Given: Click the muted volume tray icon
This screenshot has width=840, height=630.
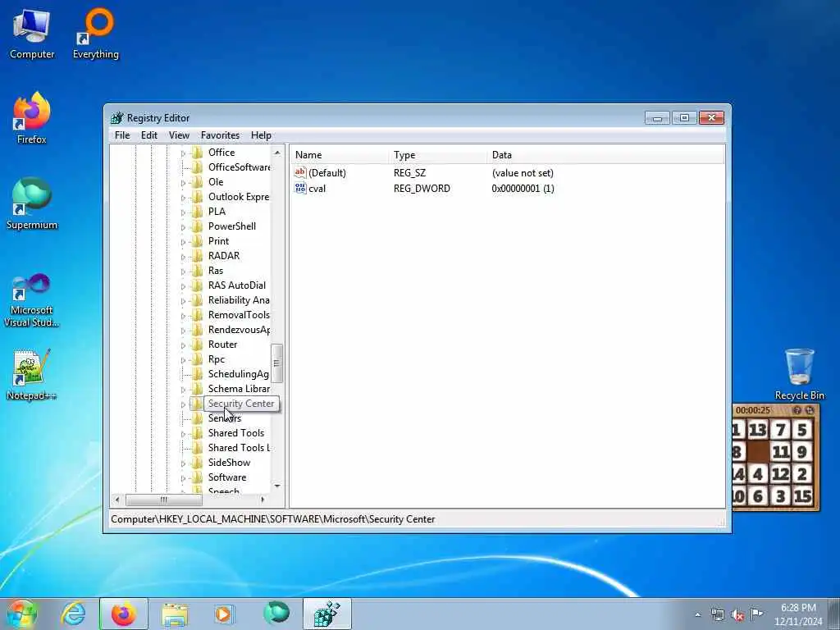Looking at the screenshot, I should point(737,614).
